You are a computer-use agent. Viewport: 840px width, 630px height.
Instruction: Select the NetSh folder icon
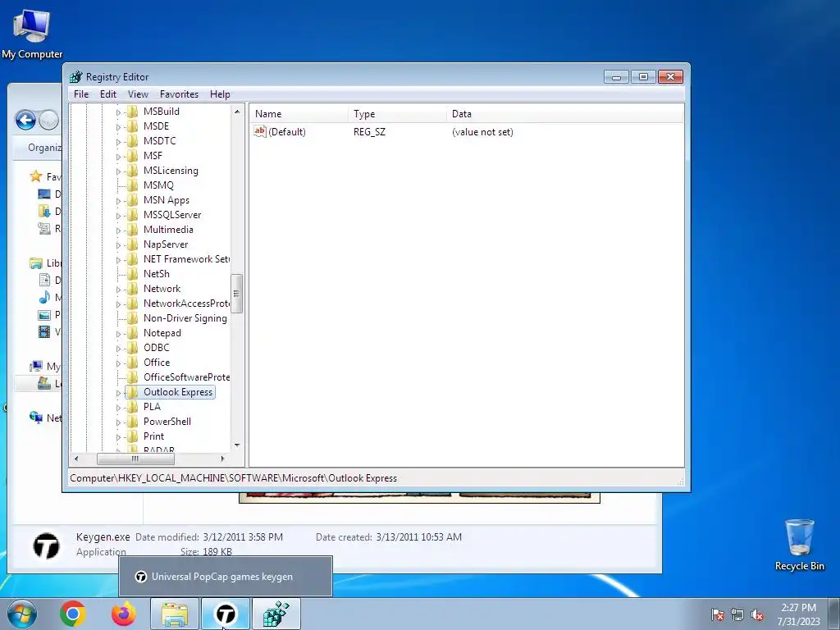[132, 274]
